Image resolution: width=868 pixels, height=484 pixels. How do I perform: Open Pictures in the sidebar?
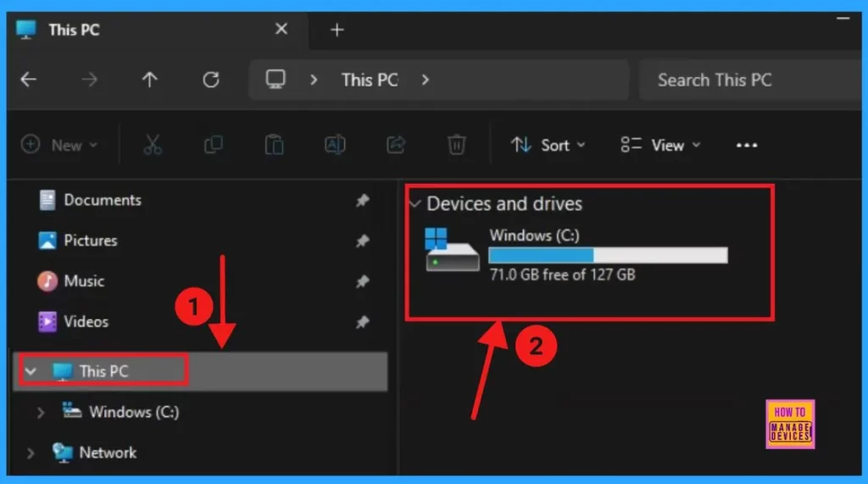point(90,241)
